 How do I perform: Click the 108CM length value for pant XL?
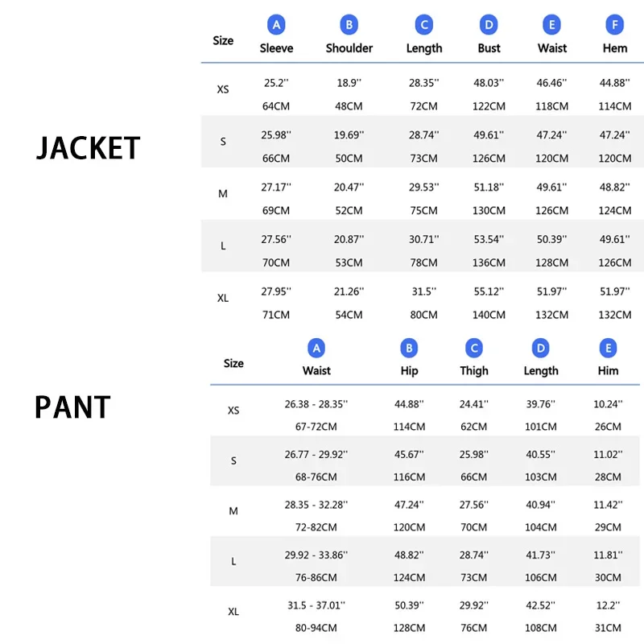(x=541, y=628)
